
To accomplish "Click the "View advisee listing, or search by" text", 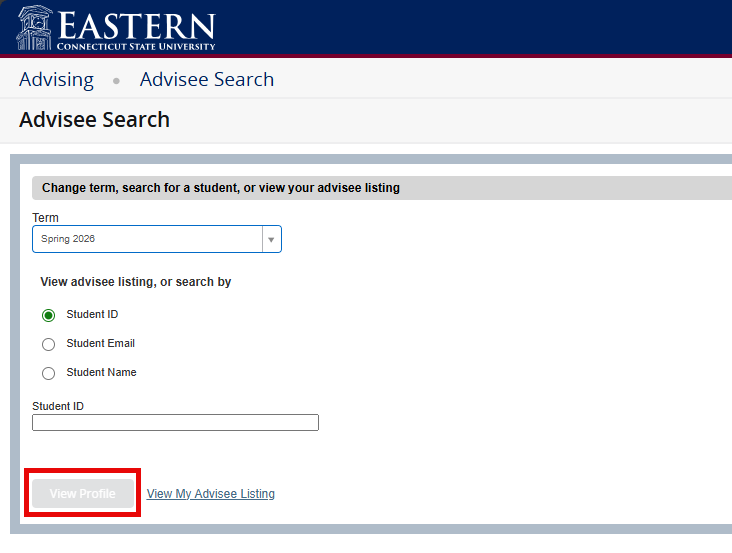I will [x=135, y=282].
